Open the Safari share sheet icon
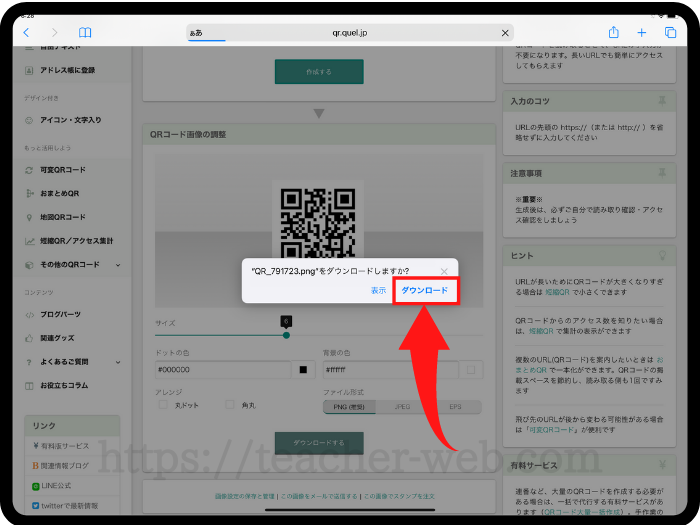Viewport: 700px width, 525px height. pos(614,32)
